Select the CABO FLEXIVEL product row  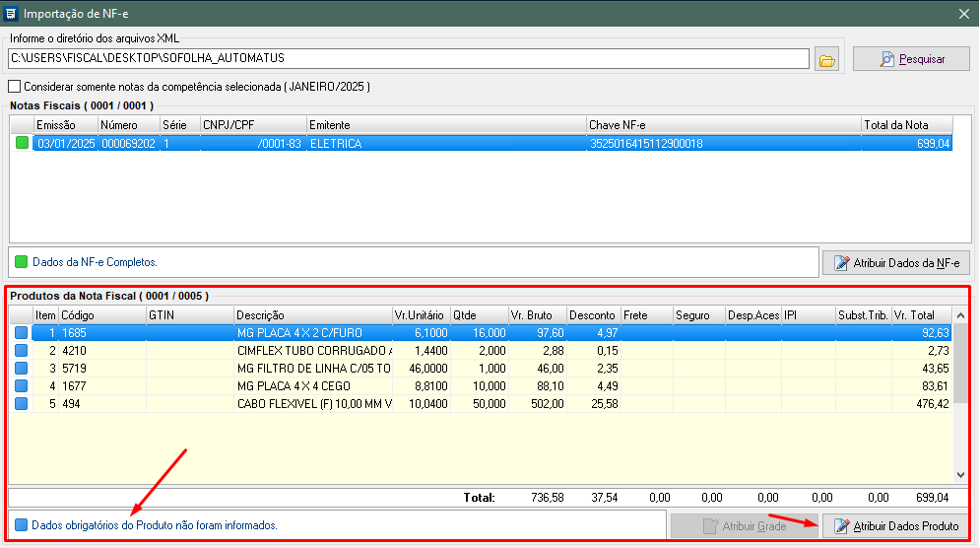[314, 403]
